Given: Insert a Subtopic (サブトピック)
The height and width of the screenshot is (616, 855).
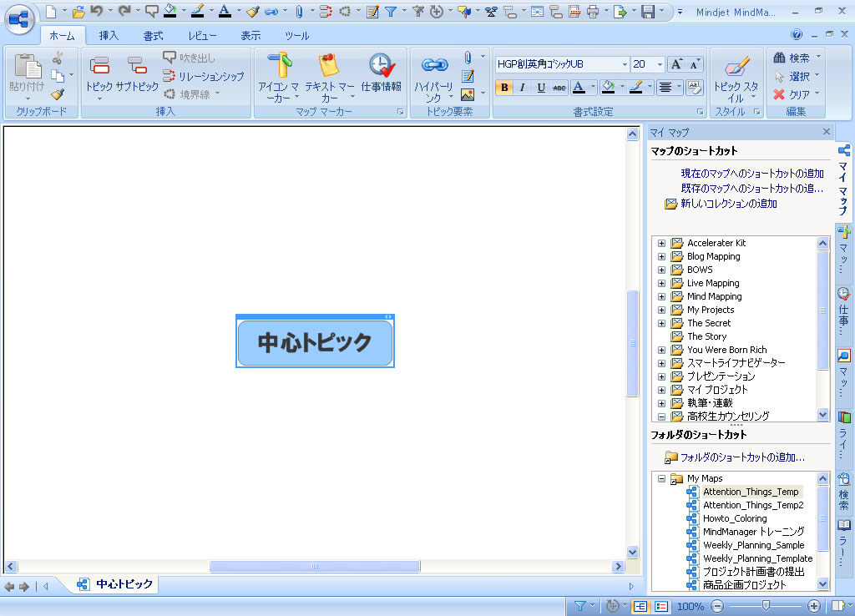Looking at the screenshot, I should pyautogui.click(x=137, y=66).
